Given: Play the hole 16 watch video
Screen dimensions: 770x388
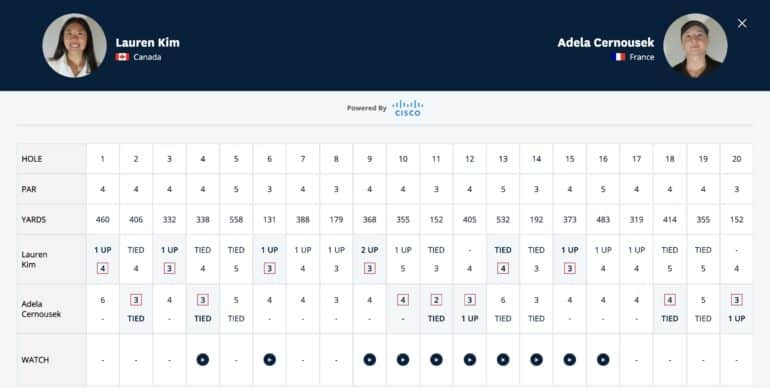Looking at the screenshot, I should pyautogui.click(x=603, y=360).
